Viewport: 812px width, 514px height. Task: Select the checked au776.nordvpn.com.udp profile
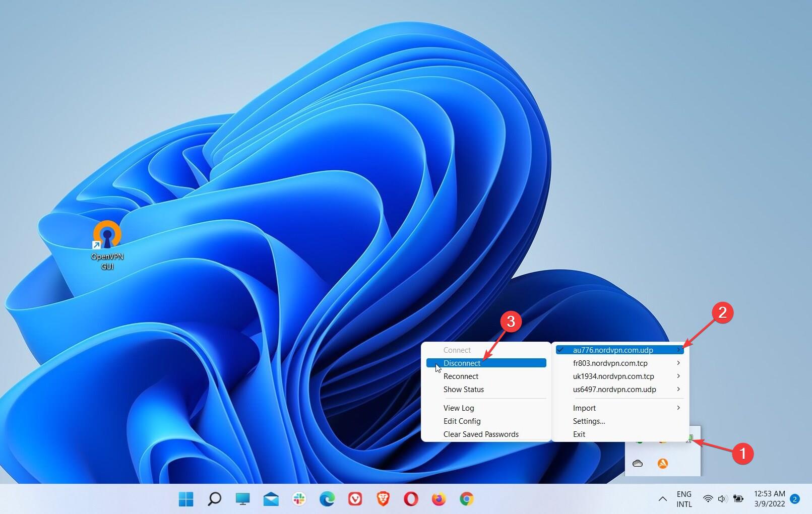coord(613,350)
